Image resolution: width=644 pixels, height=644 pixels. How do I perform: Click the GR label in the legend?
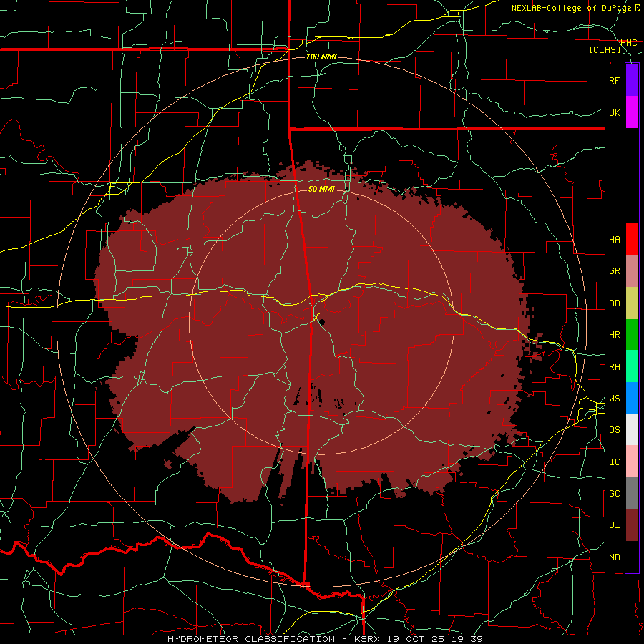pos(615,271)
